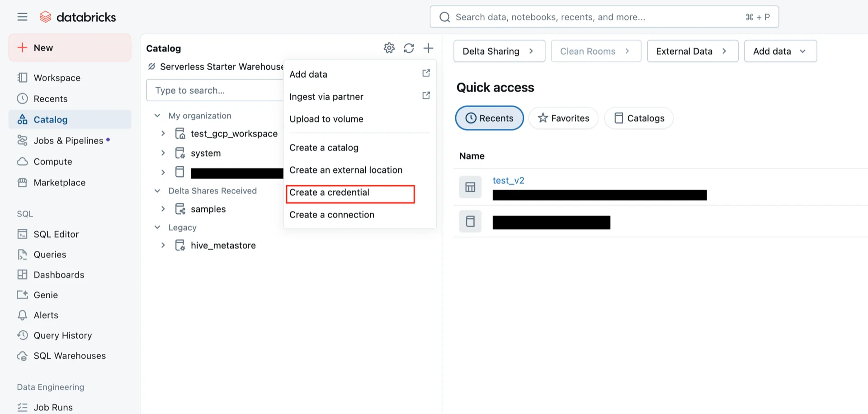
Task: Choose Add data from menu
Action: [359, 74]
